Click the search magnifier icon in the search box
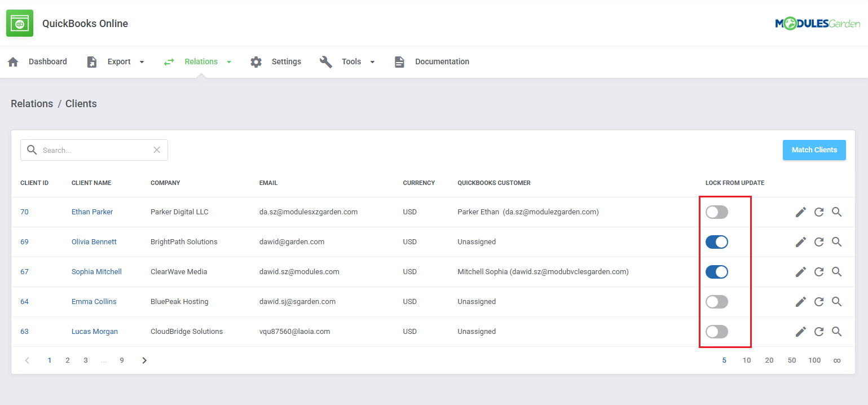 [32, 150]
